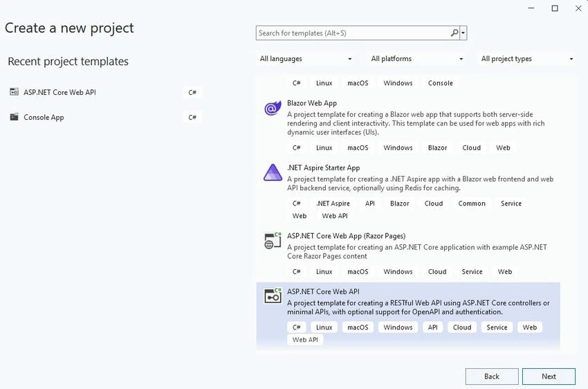The height and width of the screenshot is (389, 588).
Task: Select the ASP.NET Core Web API template title
Action: click(323, 291)
